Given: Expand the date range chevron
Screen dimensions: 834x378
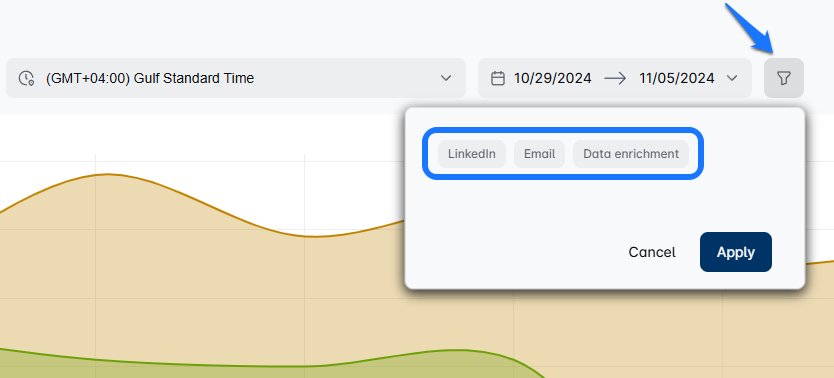Looking at the screenshot, I should tap(732, 78).
